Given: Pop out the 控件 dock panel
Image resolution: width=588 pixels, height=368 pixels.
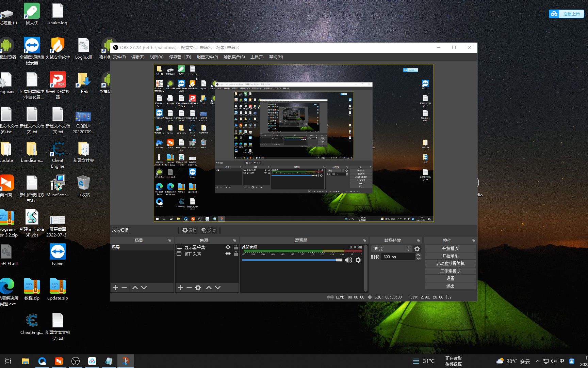Looking at the screenshot, I should pos(473,240).
